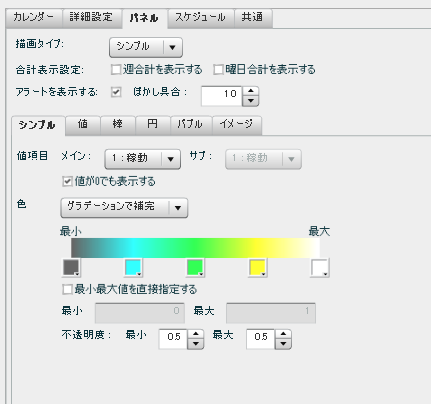The width and height of the screenshot is (431, 404).
Task: Decrease 不透明度 最小 with down arrow
Action: click(196, 344)
